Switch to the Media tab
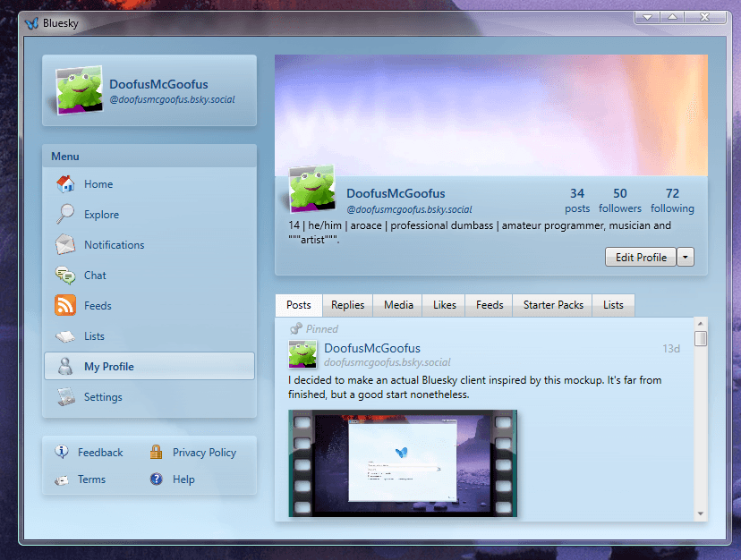This screenshot has height=560, width=741. click(397, 304)
